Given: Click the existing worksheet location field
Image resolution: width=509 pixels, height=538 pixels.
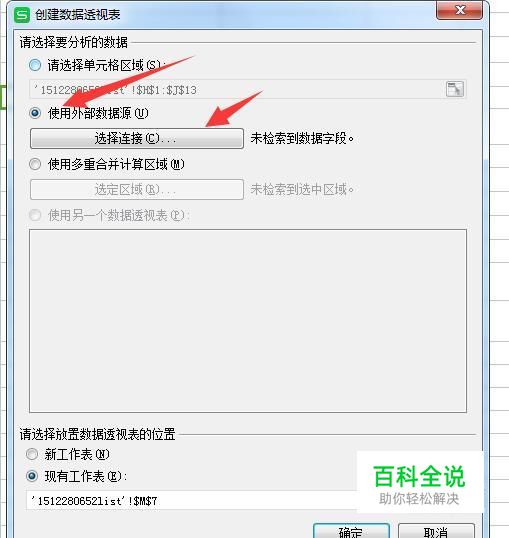Looking at the screenshot, I should [192, 501].
